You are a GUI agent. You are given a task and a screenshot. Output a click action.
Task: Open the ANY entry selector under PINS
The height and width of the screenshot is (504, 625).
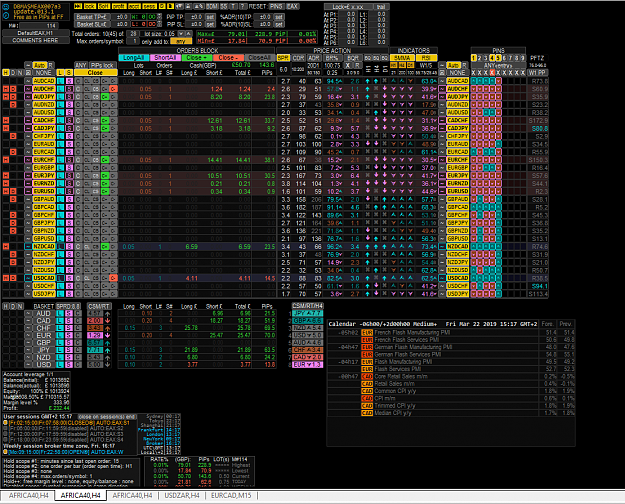(x=498, y=65)
